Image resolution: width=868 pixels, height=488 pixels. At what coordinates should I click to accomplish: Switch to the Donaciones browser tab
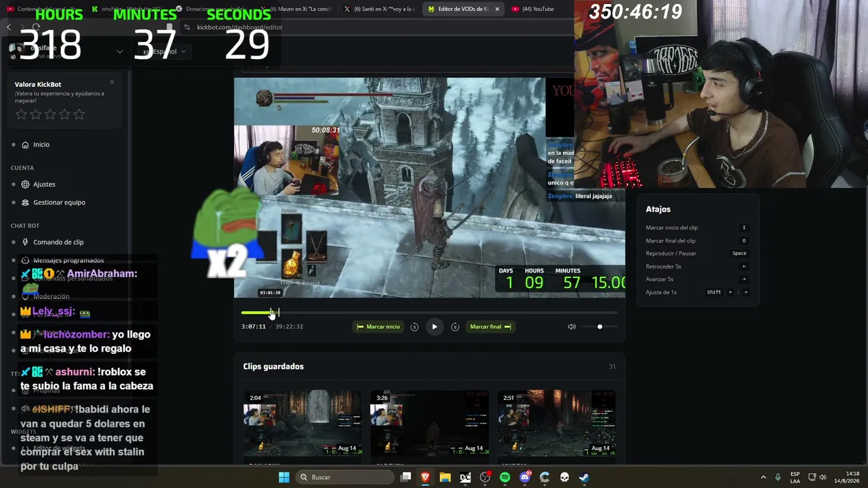point(212,9)
